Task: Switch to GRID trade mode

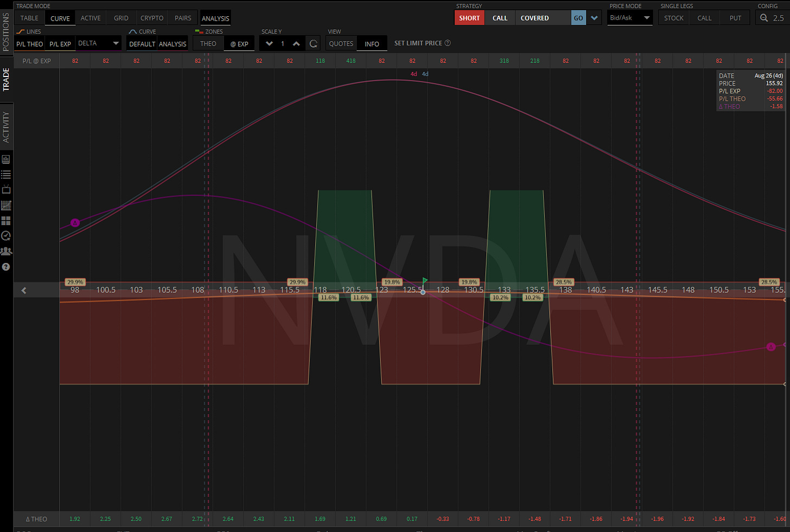Action: tap(121, 18)
